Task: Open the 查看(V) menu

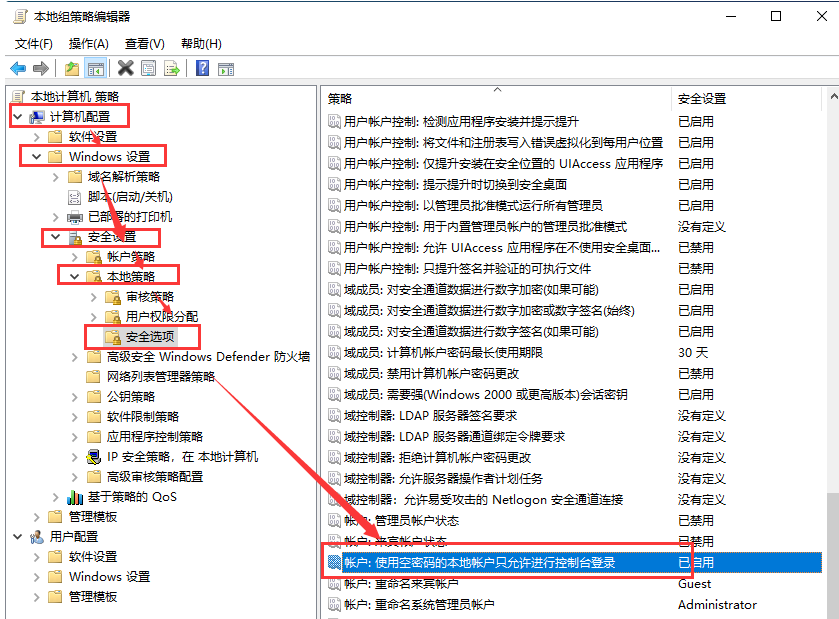Action: pos(144,44)
